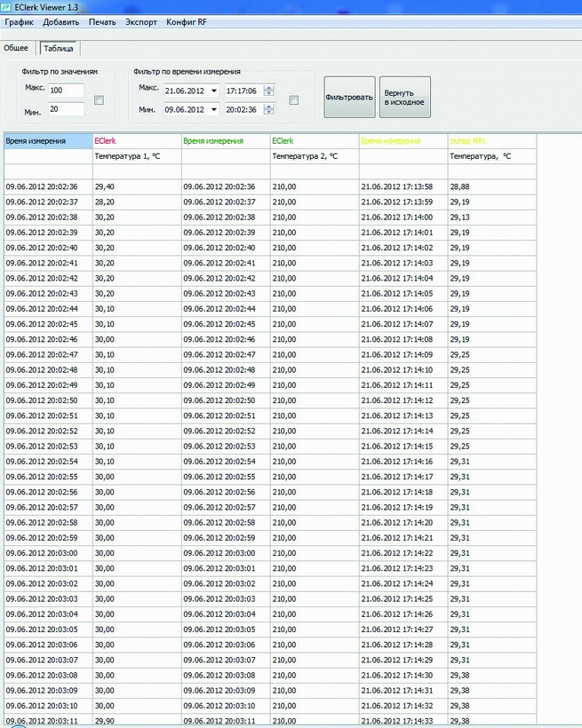Click the Фильтровать button

tap(349, 97)
